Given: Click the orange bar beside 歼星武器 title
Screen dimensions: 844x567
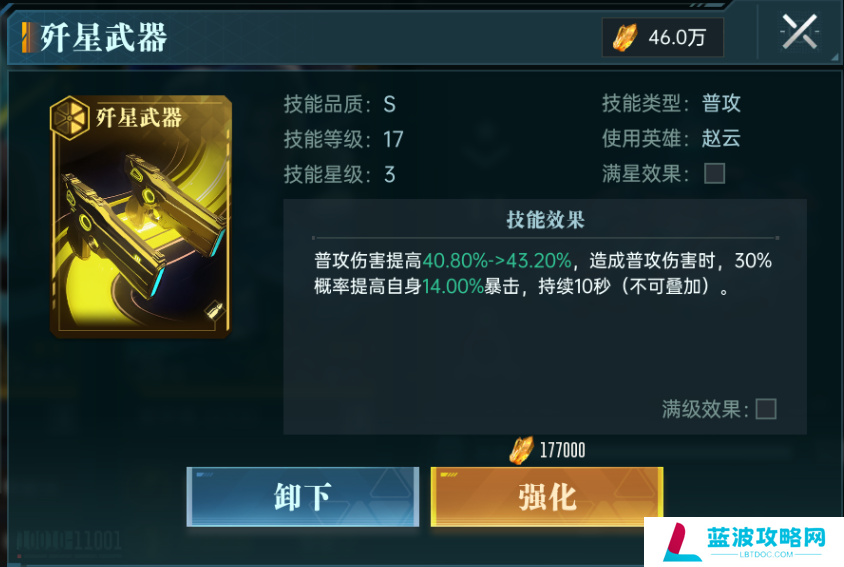Looking at the screenshot, I should point(26,37).
